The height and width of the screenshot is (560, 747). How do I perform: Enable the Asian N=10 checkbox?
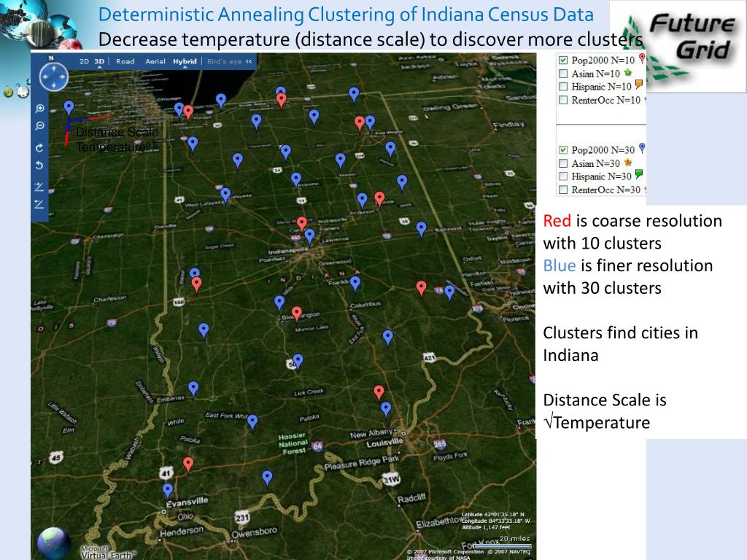pos(563,74)
